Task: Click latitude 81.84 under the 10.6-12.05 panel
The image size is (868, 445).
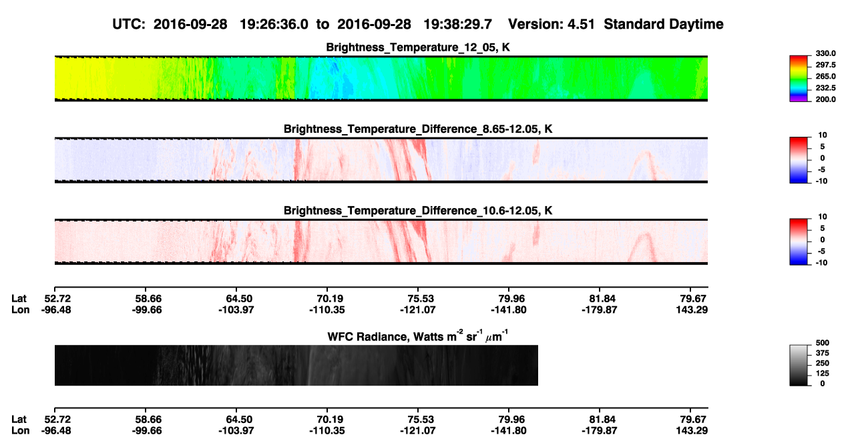Action: tap(602, 298)
